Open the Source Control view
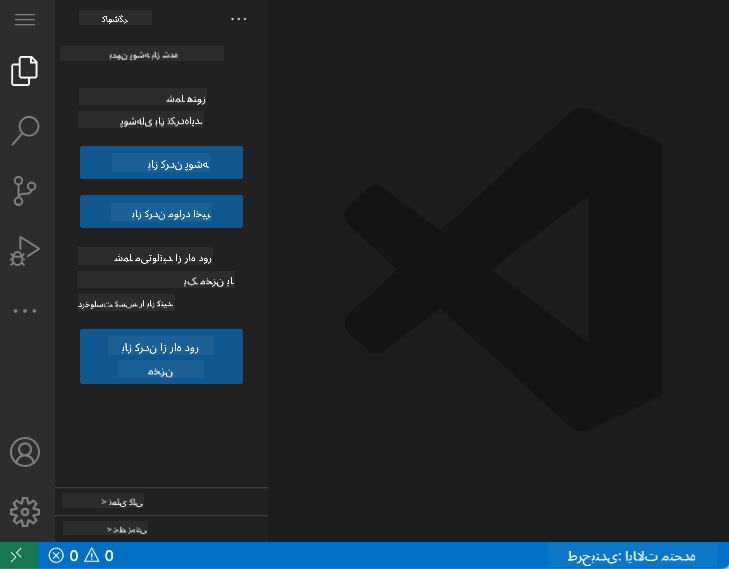This screenshot has height=569, width=729. point(25,189)
